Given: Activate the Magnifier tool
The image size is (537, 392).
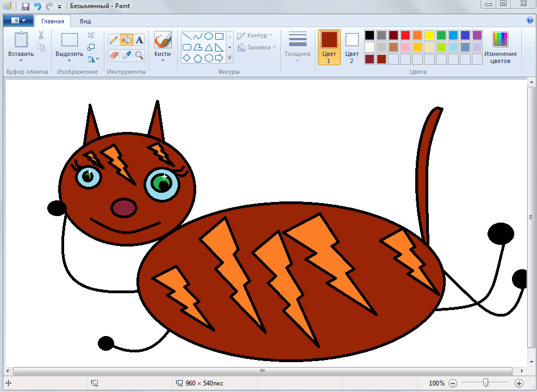Looking at the screenshot, I should tap(139, 55).
